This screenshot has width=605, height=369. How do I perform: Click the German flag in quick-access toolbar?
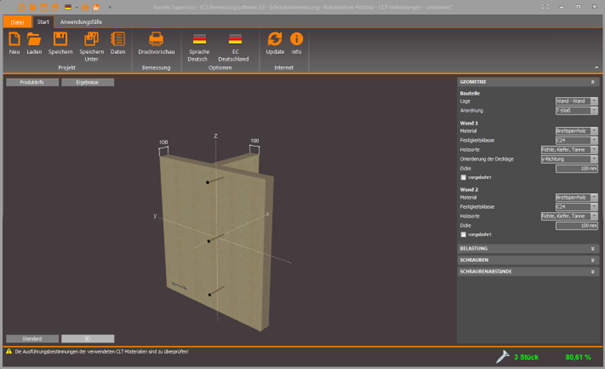[68, 7]
